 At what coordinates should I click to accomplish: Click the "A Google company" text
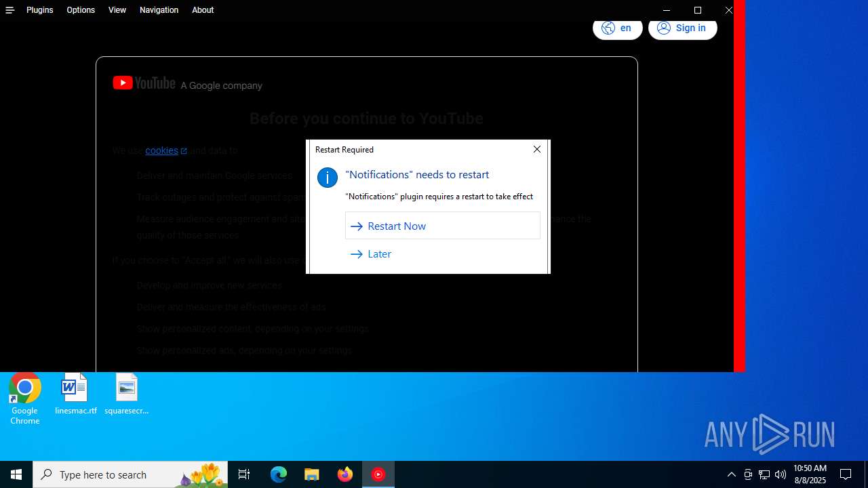[x=221, y=85]
